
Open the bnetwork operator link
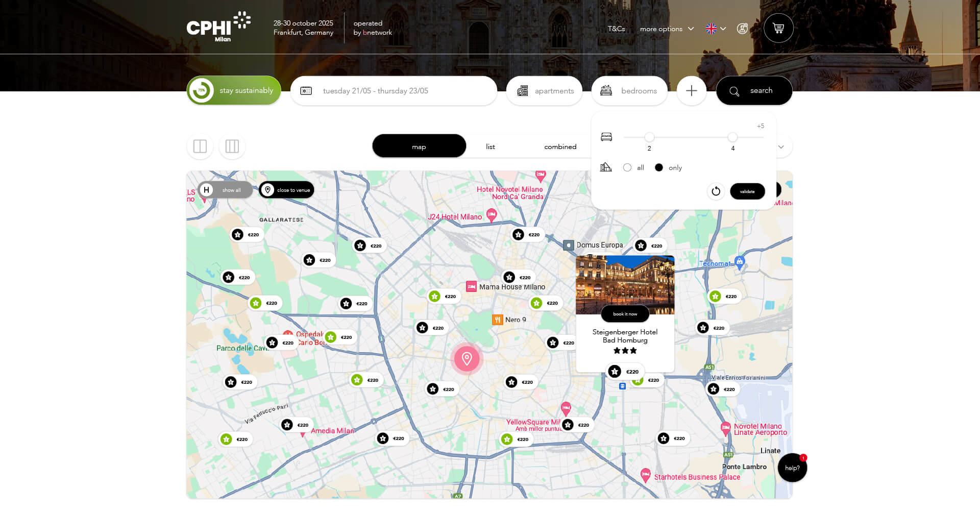coord(377,33)
